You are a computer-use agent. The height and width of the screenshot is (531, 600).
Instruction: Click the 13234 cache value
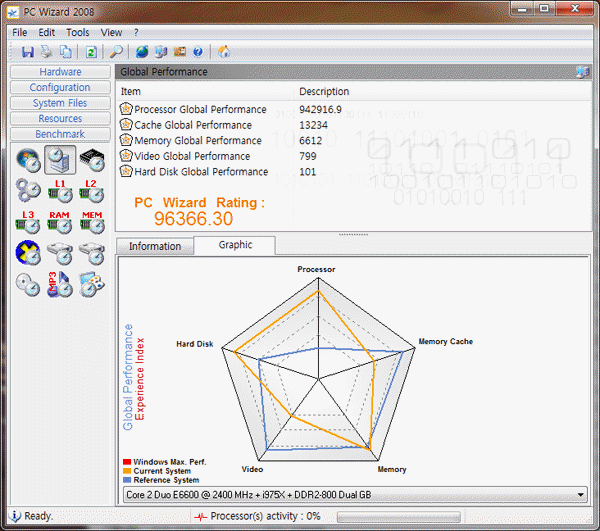point(313,125)
